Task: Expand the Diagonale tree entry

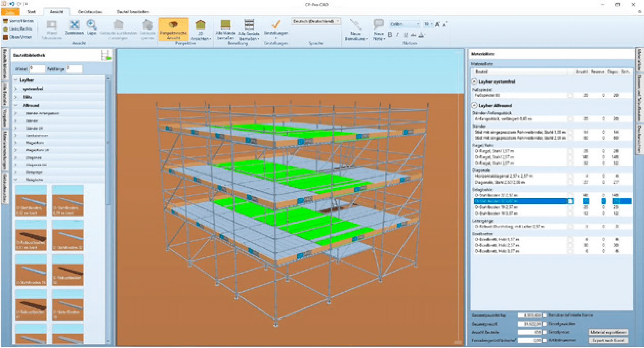Action: click(15, 158)
